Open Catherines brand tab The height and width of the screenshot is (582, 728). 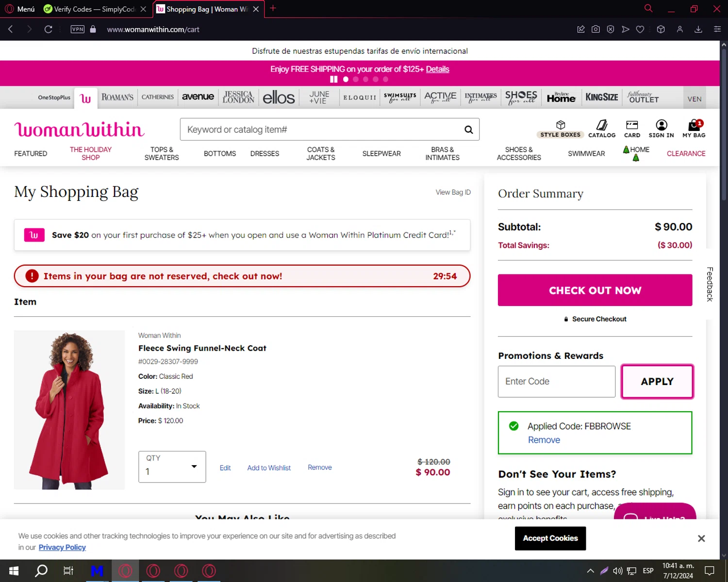coord(158,97)
